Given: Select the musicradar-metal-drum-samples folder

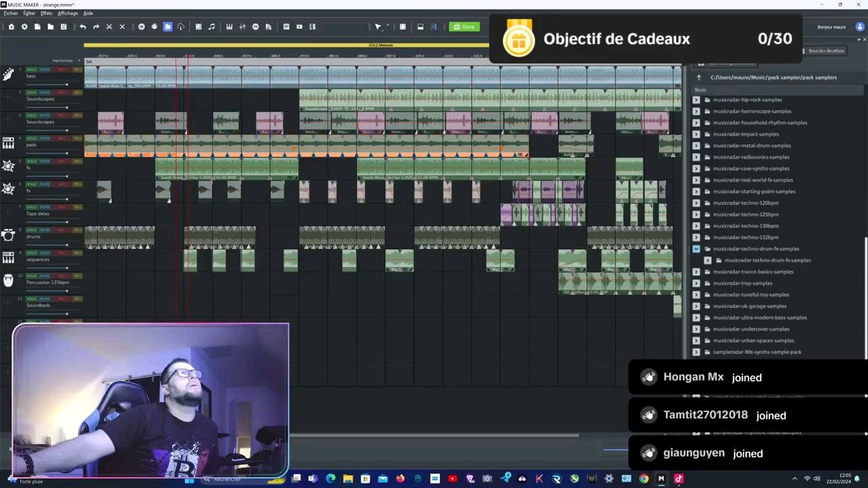Looking at the screenshot, I should click(x=751, y=146).
